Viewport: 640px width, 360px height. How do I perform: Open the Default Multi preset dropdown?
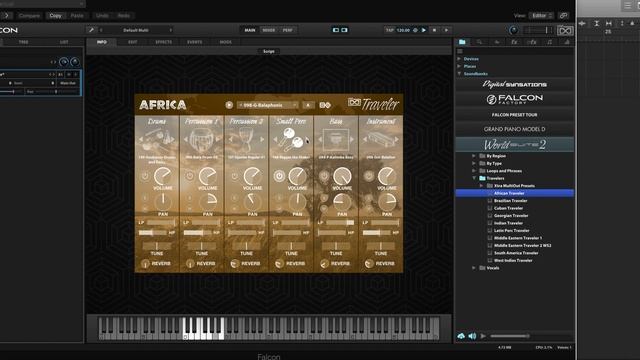[x=136, y=30]
